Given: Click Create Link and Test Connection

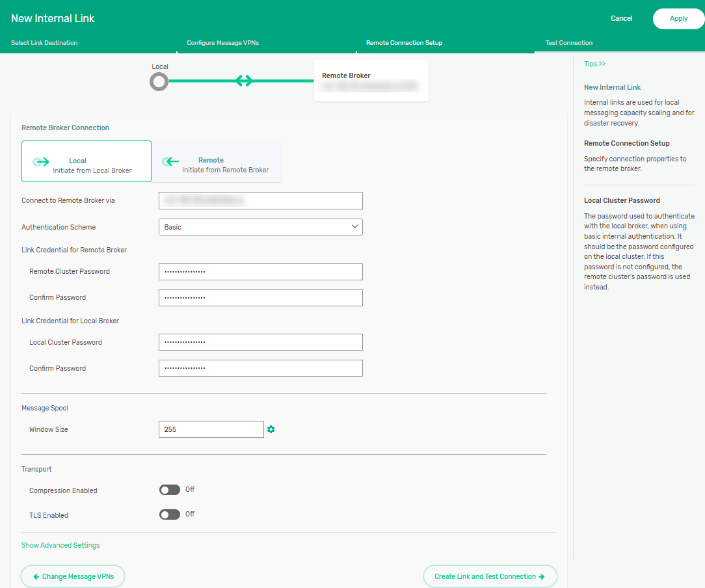Looking at the screenshot, I should pyautogui.click(x=490, y=576).
